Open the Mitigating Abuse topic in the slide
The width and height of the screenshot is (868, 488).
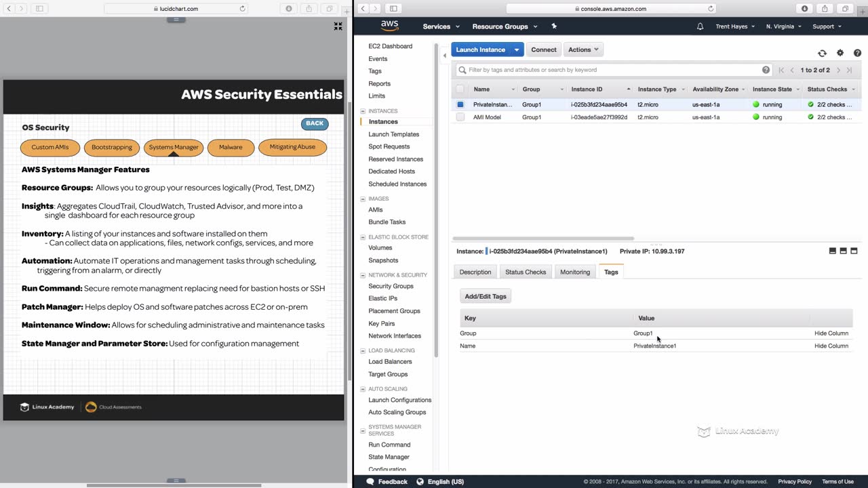coord(292,147)
